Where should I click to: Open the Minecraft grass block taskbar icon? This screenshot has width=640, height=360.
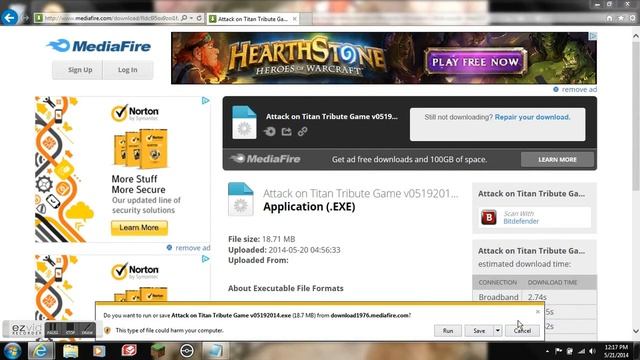(x=158, y=351)
